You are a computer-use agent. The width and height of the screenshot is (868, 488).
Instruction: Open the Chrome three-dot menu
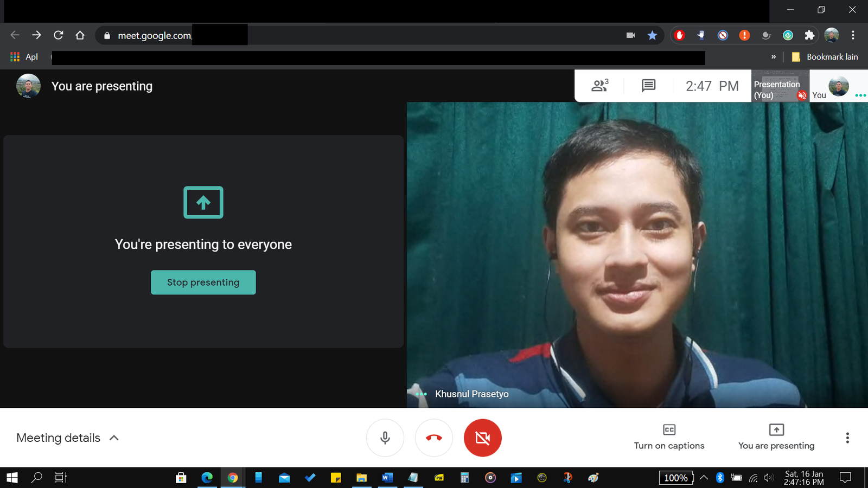pos(853,35)
